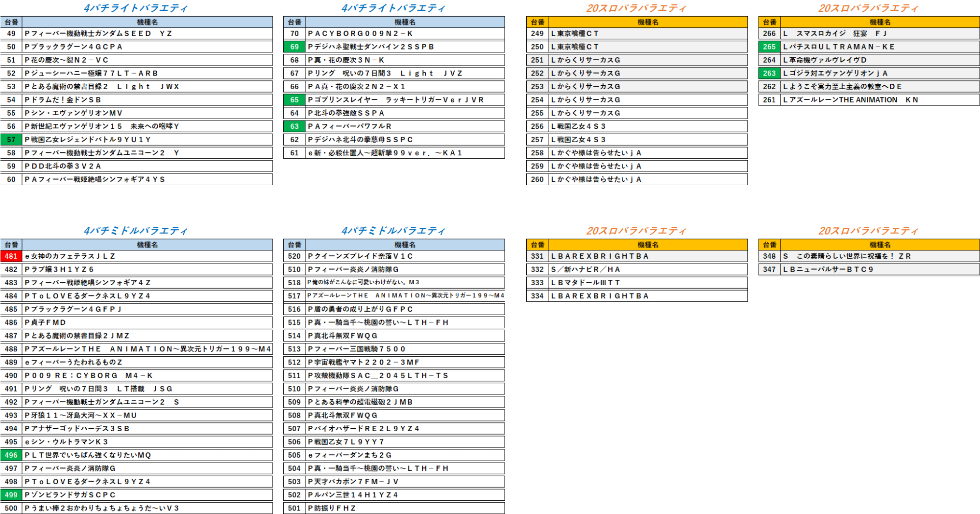The width and height of the screenshot is (980, 514).
Task: Select machine number cell 49
Action: point(11,34)
